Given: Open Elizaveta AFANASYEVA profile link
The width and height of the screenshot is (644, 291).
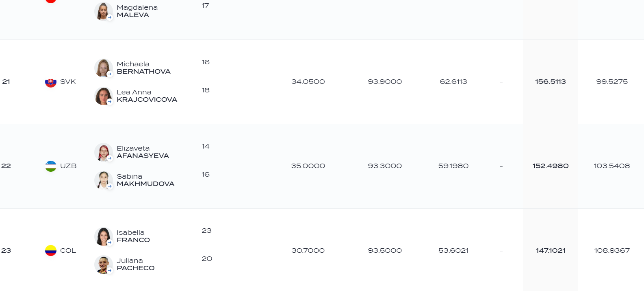Looking at the screenshot, I should pos(143,152).
